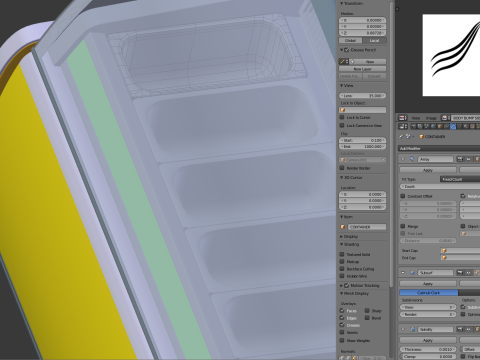This screenshot has height=360, width=480.
Task: Collapse the Array modifier panel
Action: coord(403,159)
